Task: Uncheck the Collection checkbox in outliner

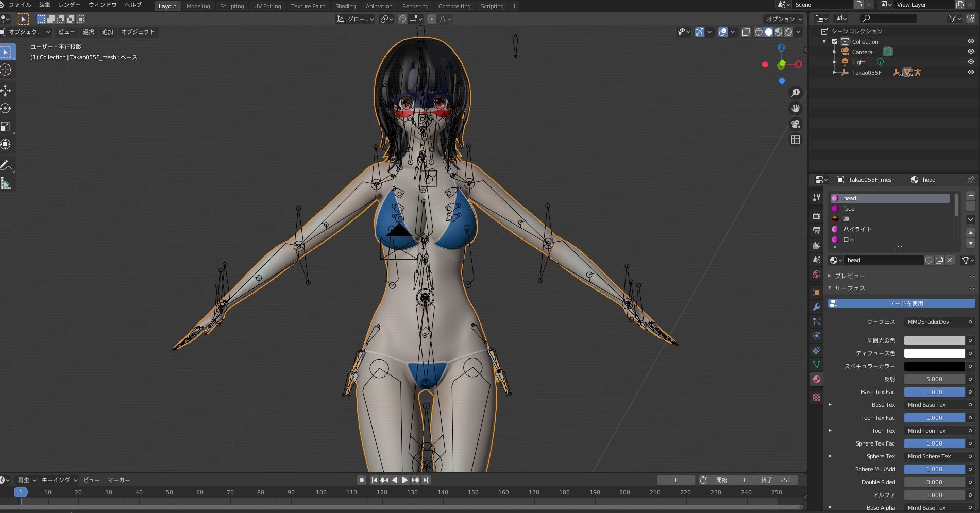Action: point(835,42)
